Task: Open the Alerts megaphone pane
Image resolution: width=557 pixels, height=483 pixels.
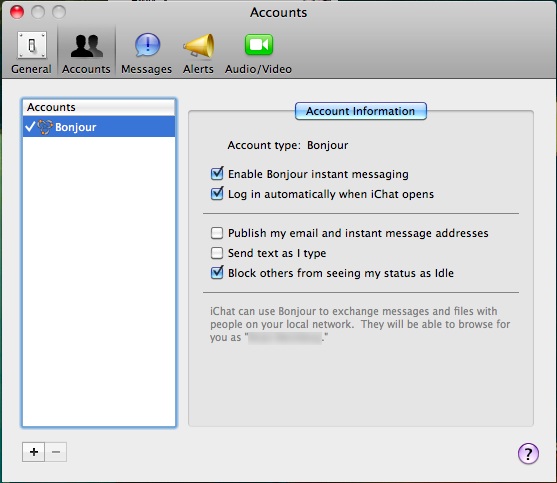Action: pyautogui.click(x=198, y=53)
